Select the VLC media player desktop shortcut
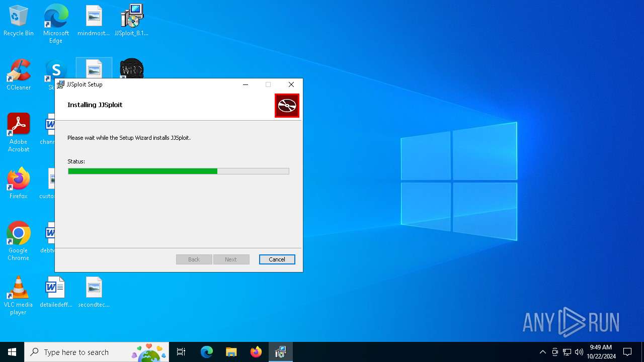 19,296
